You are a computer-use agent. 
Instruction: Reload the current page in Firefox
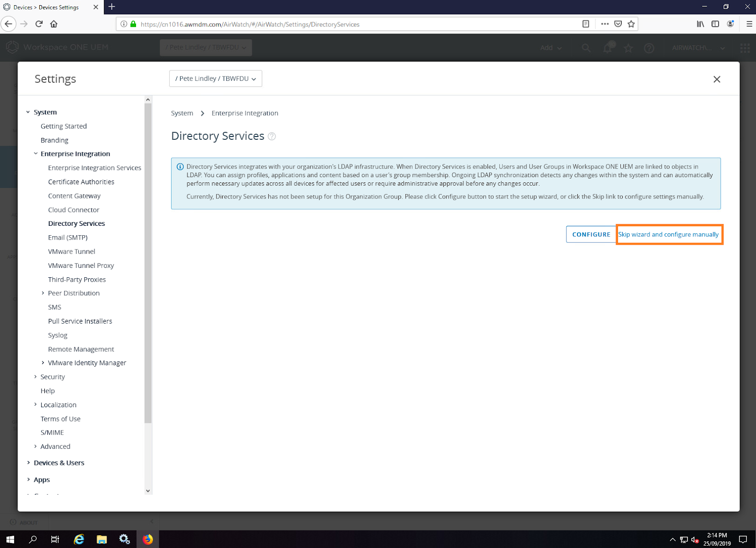point(39,24)
